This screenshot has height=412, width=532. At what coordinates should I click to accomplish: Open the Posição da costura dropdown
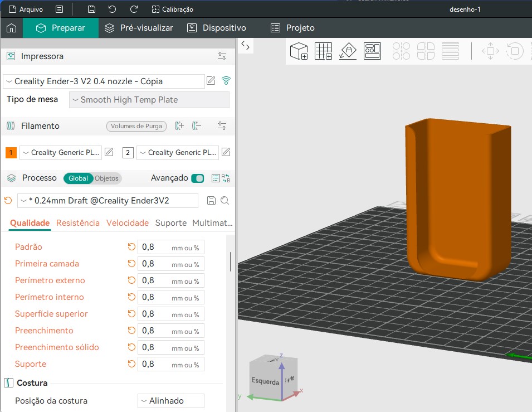170,401
